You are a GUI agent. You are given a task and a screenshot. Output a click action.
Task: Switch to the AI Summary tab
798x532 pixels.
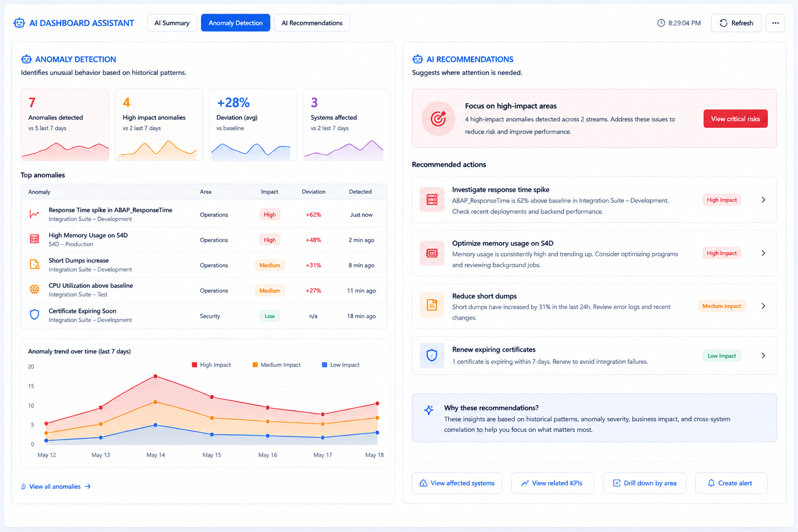(172, 23)
